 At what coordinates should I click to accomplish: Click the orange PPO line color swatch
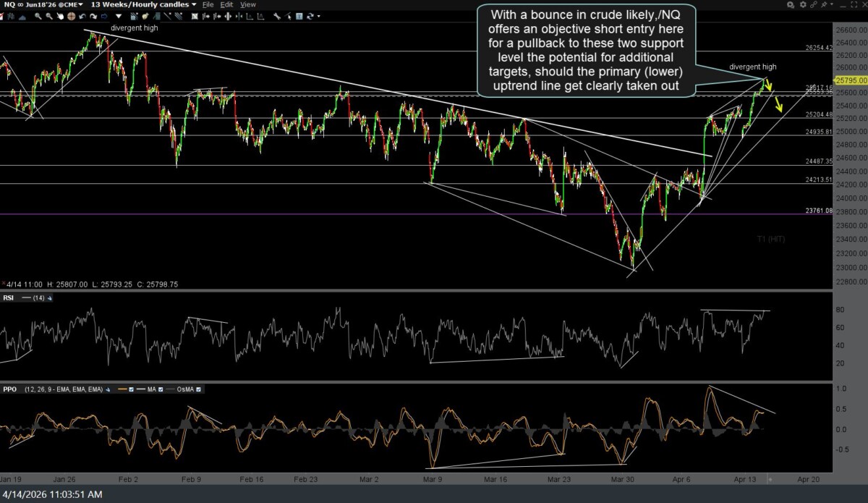click(x=119, y=389)
